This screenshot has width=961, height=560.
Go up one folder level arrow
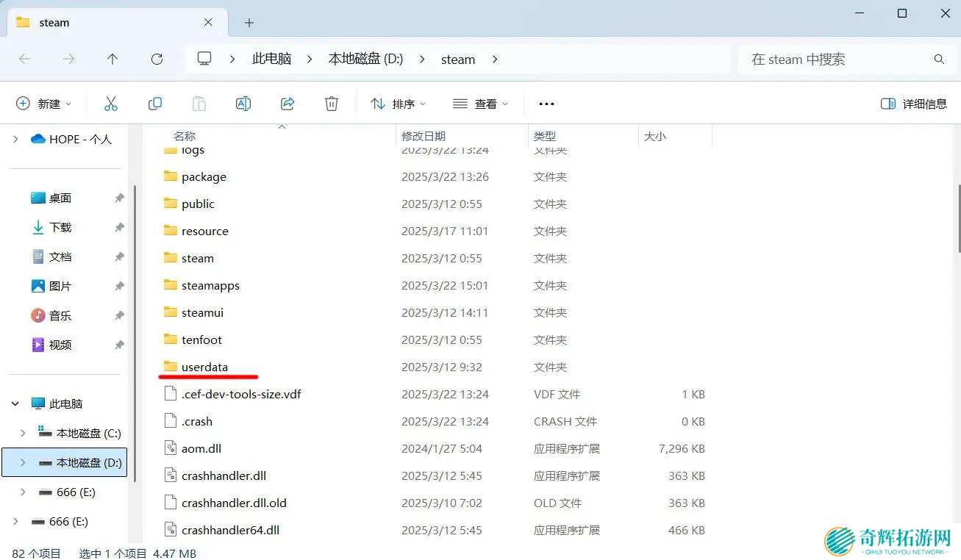point(112,60)
